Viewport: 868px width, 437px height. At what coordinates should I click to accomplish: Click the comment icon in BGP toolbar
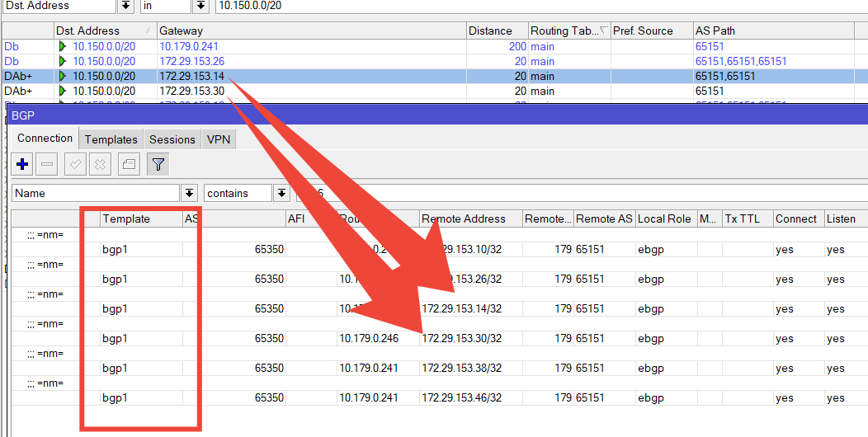pos(129,164)
